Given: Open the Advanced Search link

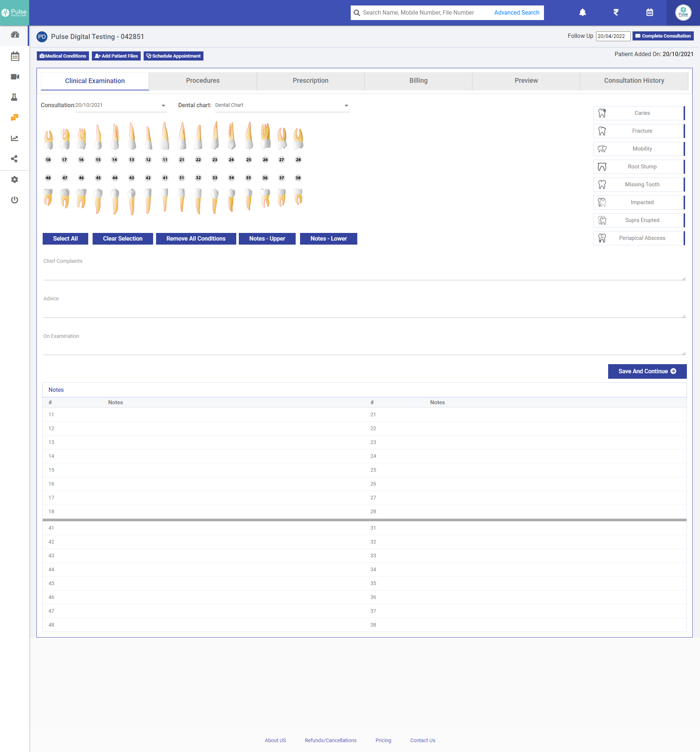Looking at the screenshot, I should tap(517, 12).
